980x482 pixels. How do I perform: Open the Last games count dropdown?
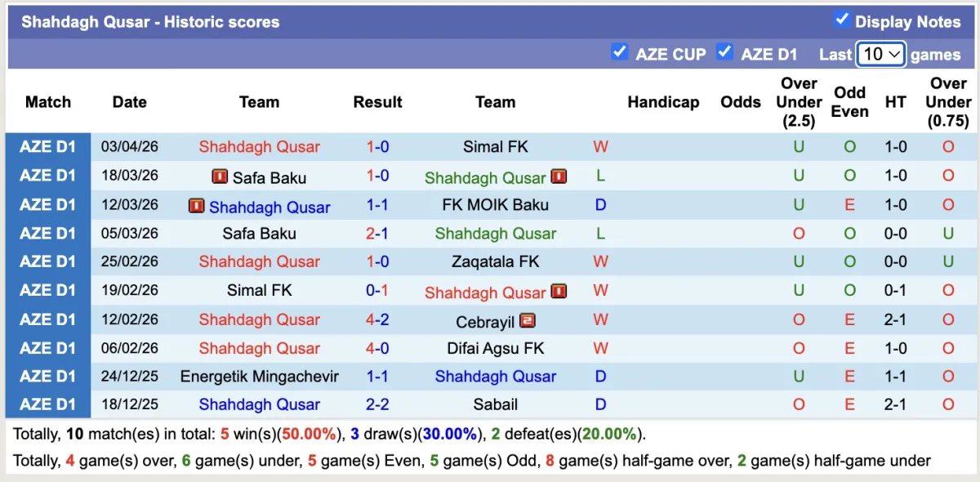(x=880, y=54)
